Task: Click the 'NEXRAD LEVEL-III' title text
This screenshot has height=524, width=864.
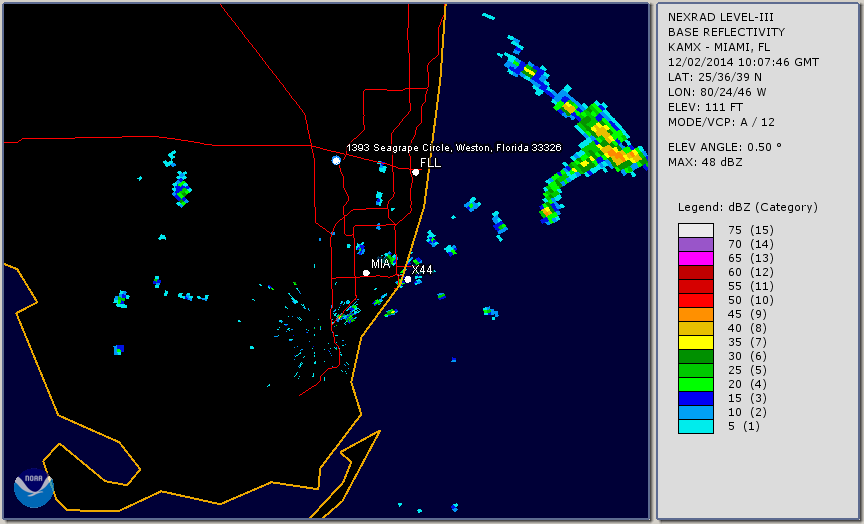Action: (720, 18)
